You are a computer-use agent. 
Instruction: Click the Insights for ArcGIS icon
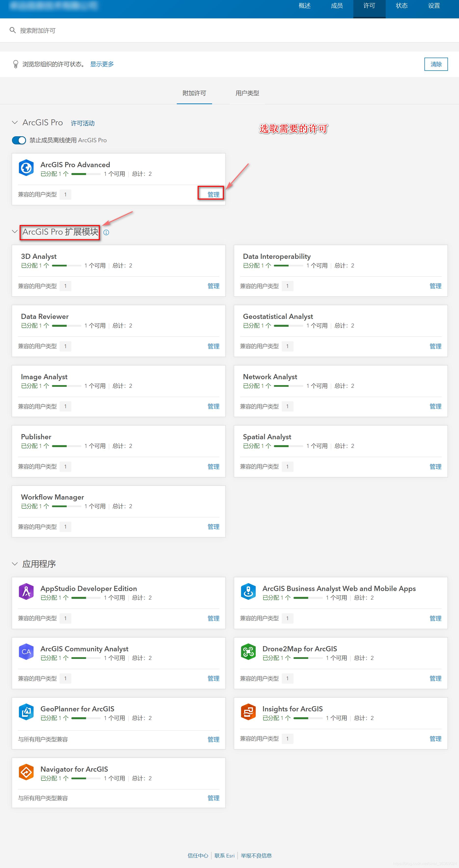coord(248,712)
